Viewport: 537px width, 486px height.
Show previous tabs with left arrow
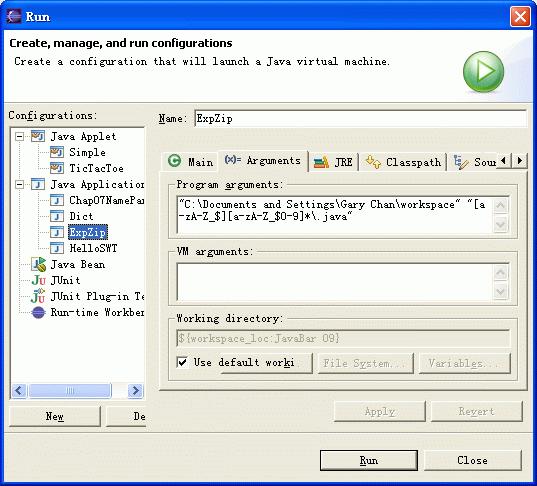[x=504, y=160]
